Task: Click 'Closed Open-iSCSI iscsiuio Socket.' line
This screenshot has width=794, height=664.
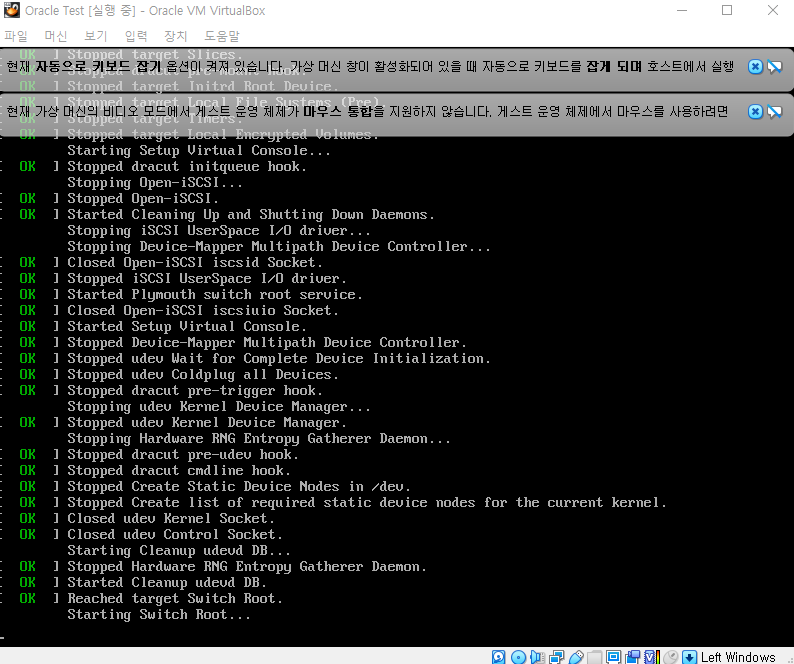Action: click(x=203, y=310)
